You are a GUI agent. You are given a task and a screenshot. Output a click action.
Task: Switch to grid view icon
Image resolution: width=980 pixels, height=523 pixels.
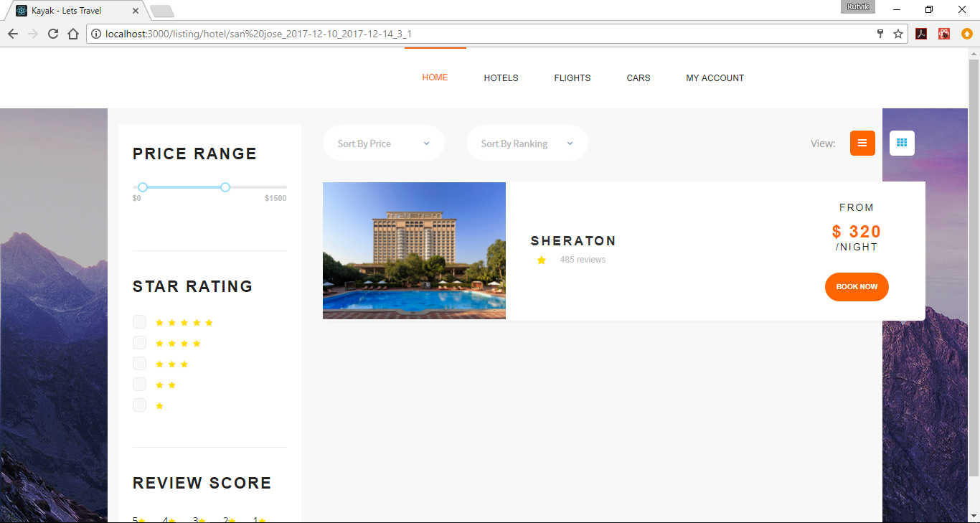click(x=902, y=143)
